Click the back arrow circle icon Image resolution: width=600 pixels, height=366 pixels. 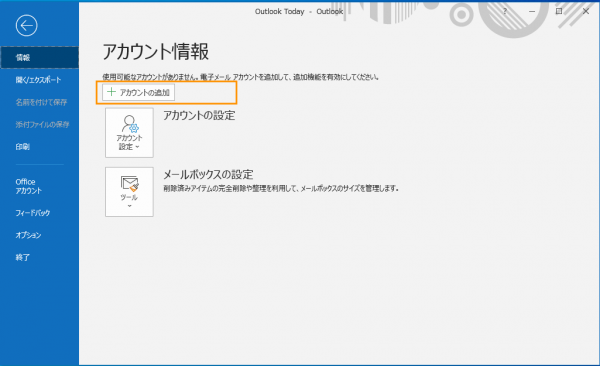click(26, 26)
